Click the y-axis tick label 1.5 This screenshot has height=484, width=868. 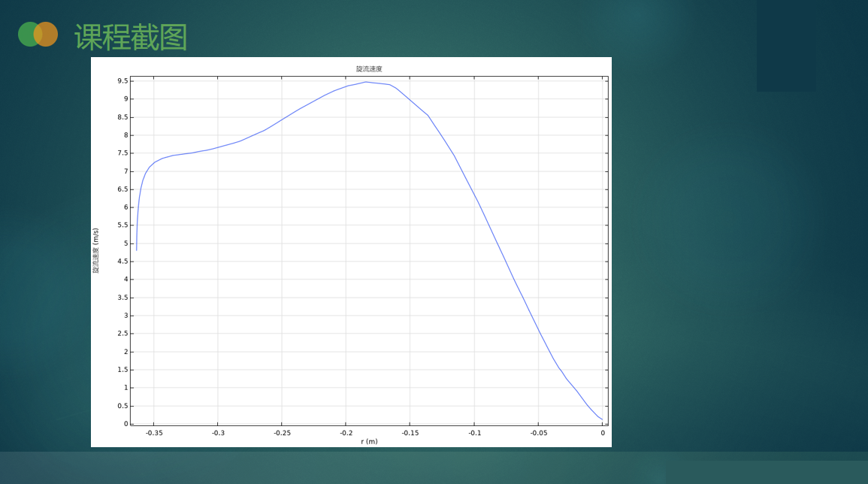[122, 370]
